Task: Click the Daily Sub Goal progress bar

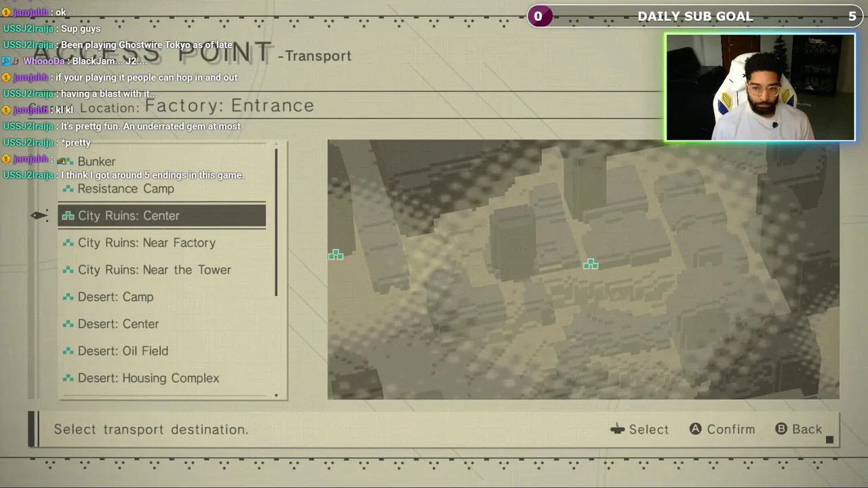Action: click(x=695, y=16)
